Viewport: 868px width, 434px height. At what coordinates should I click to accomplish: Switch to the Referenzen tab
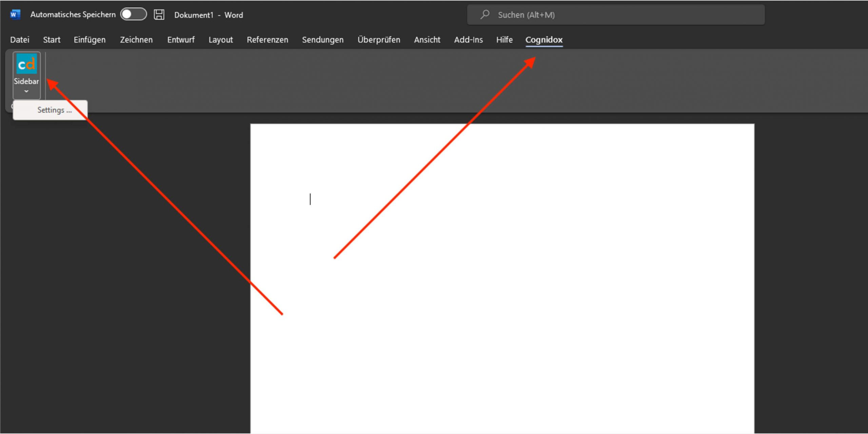click(267, 40)
